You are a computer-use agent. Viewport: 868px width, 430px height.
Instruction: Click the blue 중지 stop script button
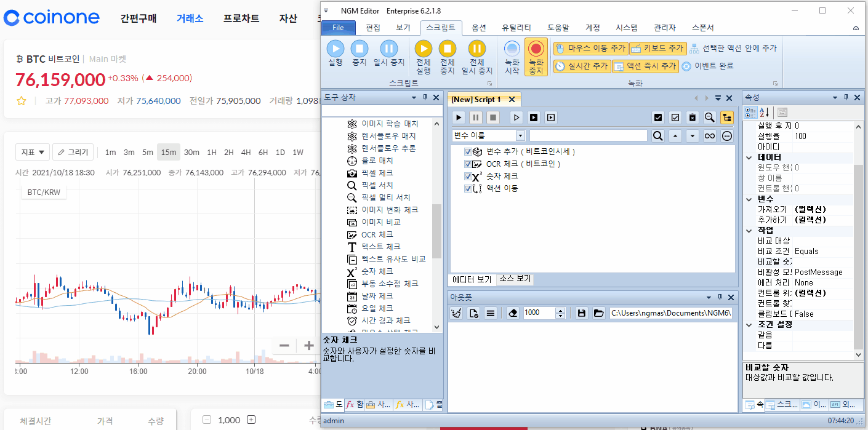[360, 52]
